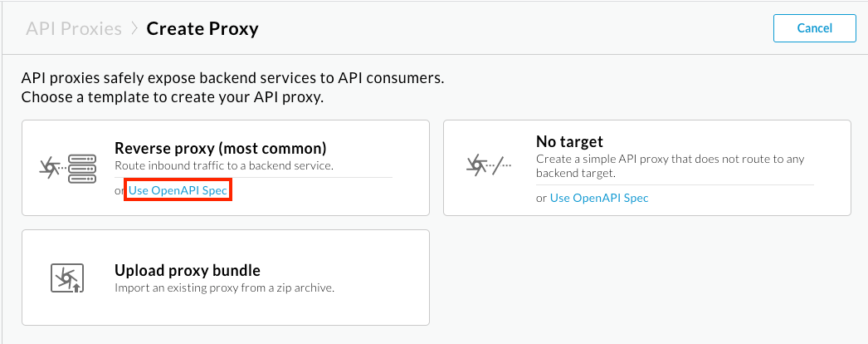The height and width of the screenshot is (344, 868).
Task: Click the word 'or' in Reverse proxy card
Action: coord(120,191)
